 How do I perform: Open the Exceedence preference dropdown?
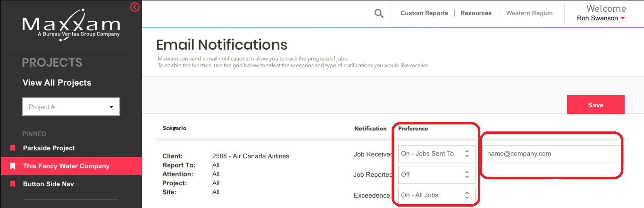pyautogui.click(x=436, y=195)
